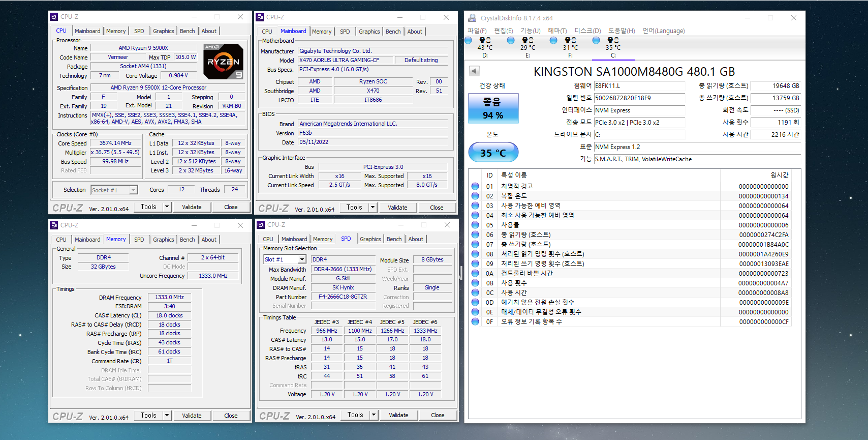
Task: Click serial number field 50026B72820F18F9
Action: click(x=640, y=98)
